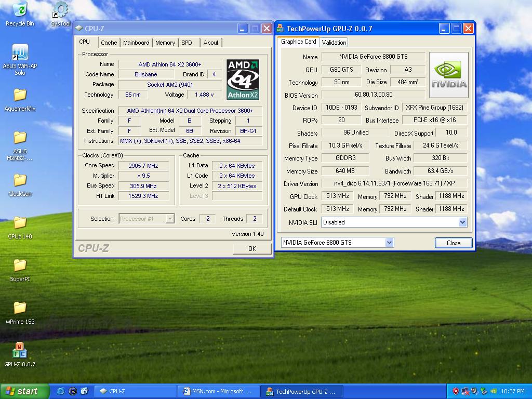Click the GPU-Z title bar icon

280,29
